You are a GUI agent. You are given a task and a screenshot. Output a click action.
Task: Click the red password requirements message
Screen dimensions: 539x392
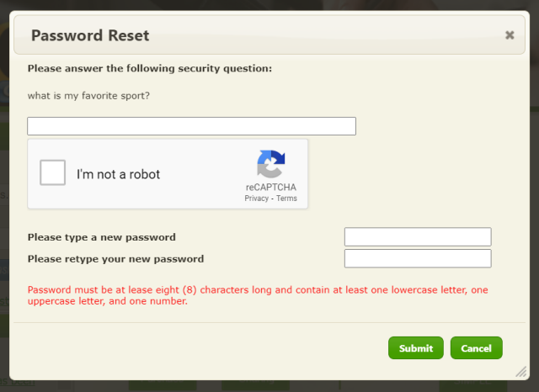point(258,295)
